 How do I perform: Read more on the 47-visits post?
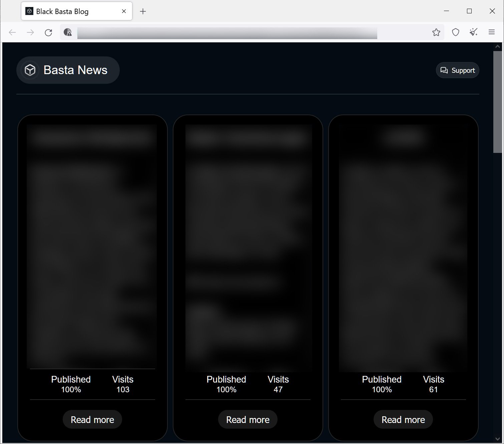(248, 420)
